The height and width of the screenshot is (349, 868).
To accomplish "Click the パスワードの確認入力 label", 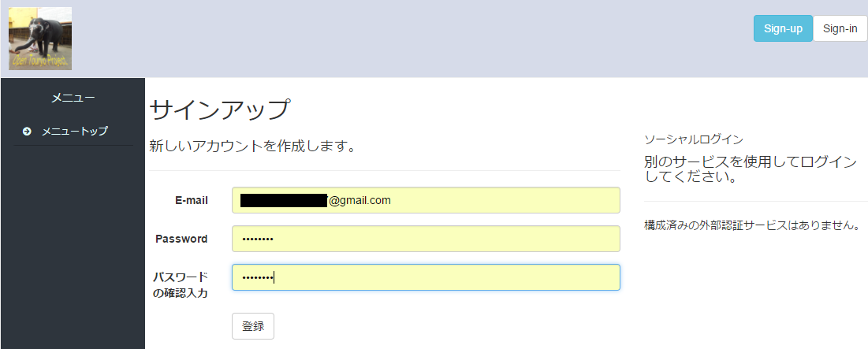I will (181, 284).
